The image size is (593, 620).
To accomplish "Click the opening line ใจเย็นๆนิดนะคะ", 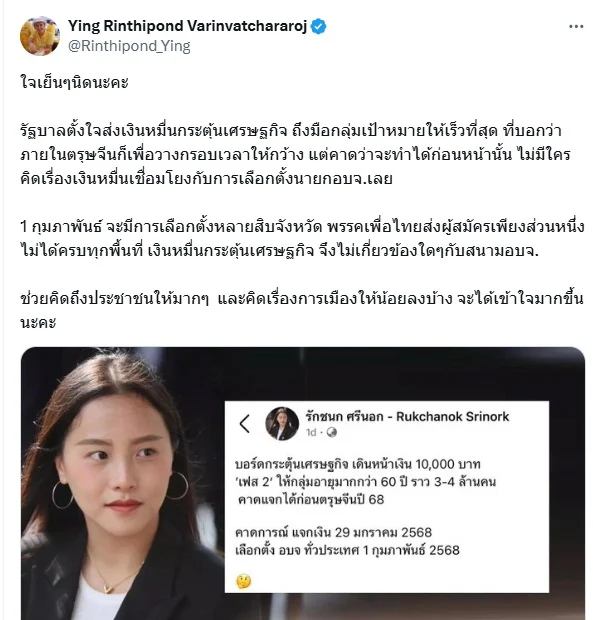I will pos(74,83).
